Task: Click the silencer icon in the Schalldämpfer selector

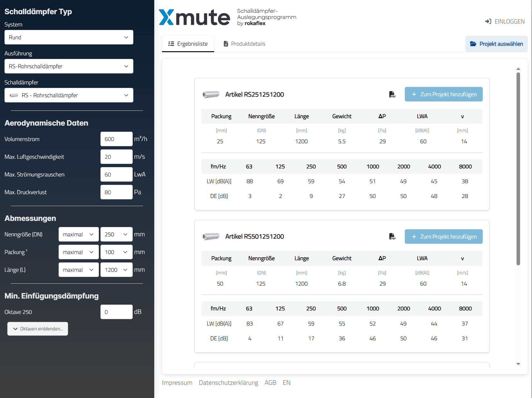Action: (14, 95)
